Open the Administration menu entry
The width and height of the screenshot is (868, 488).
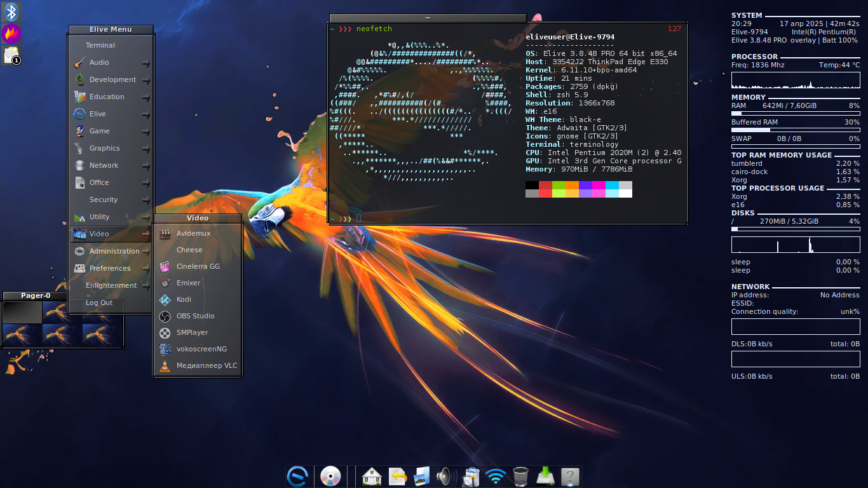tap(111, 251)
